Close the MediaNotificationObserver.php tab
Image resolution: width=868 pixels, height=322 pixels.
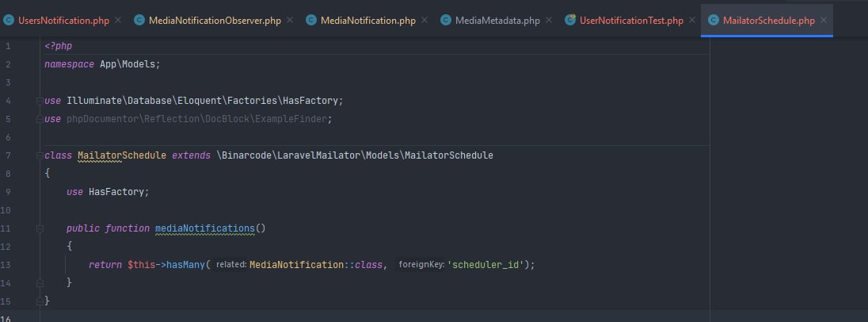pyautogui.click(x=290, y=20)
